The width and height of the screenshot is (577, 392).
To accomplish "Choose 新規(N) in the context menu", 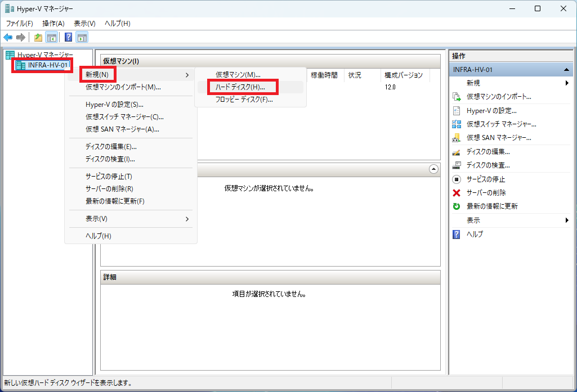I will tap(131, 75).
